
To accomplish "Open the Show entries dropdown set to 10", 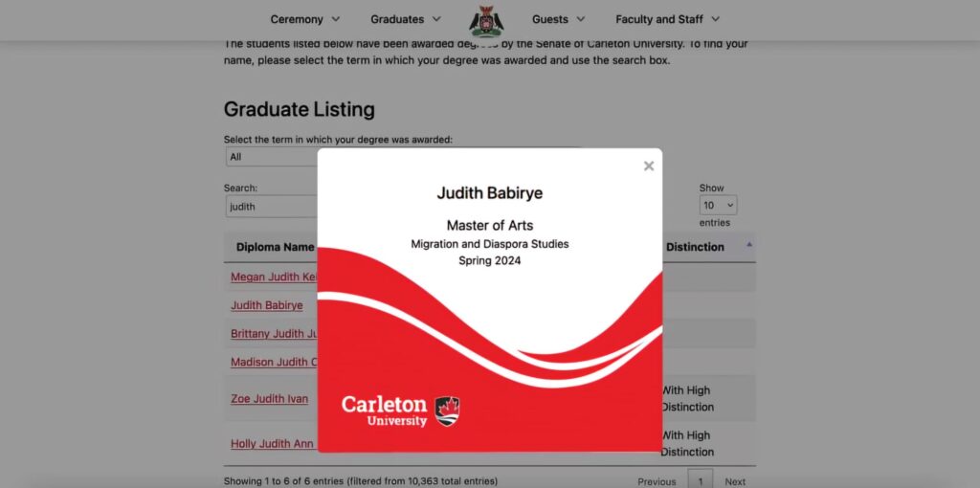I will click(x=718, y=205).
